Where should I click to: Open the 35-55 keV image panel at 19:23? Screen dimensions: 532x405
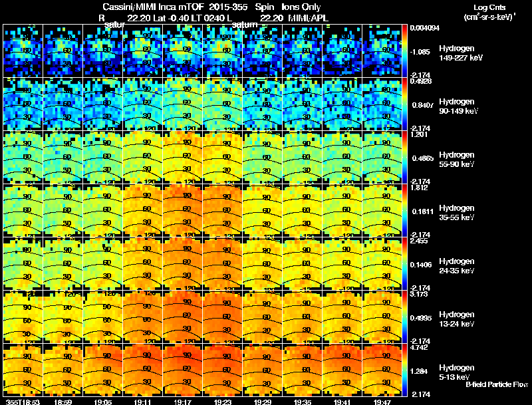click(x=223, y=211)
